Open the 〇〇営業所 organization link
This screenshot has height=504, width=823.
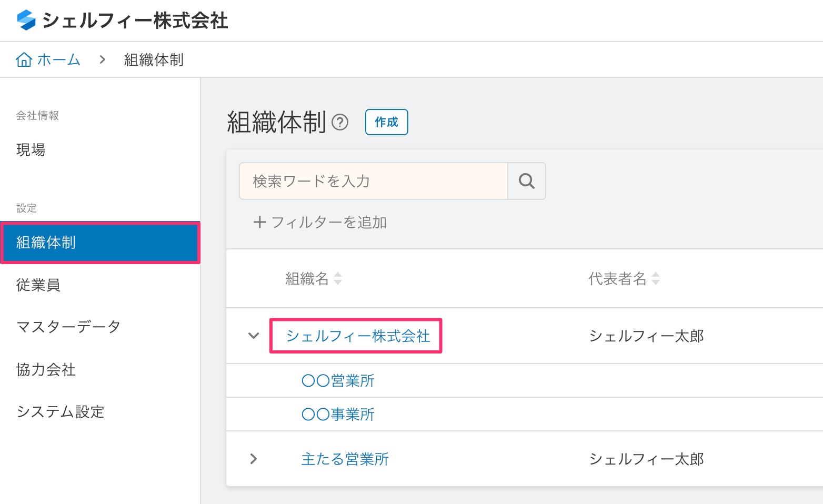(338, 381)
